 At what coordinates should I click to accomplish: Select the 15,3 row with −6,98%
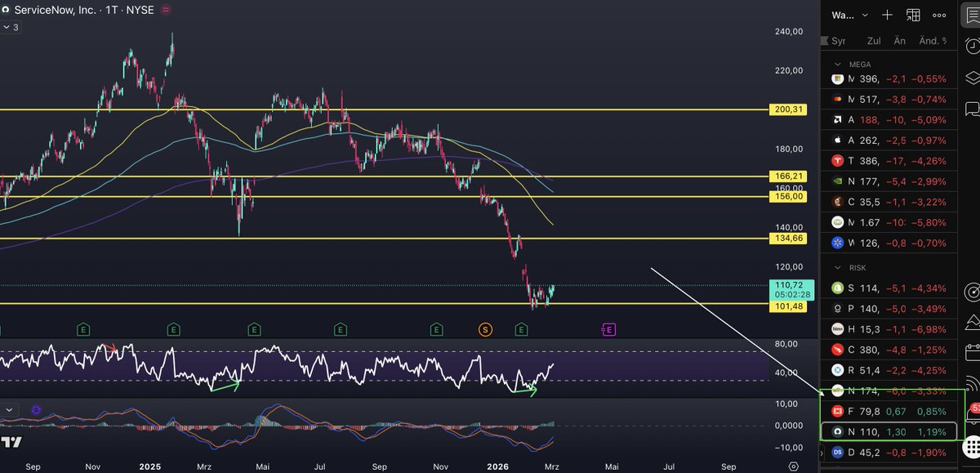(891, 328)
